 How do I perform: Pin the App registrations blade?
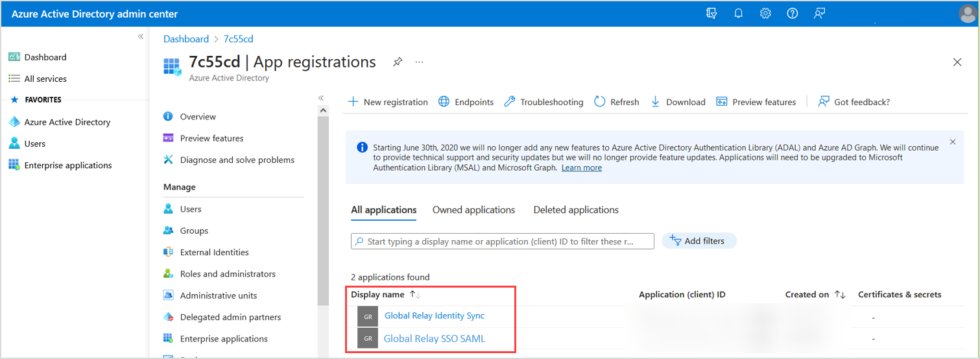click(x=398, y=62)
